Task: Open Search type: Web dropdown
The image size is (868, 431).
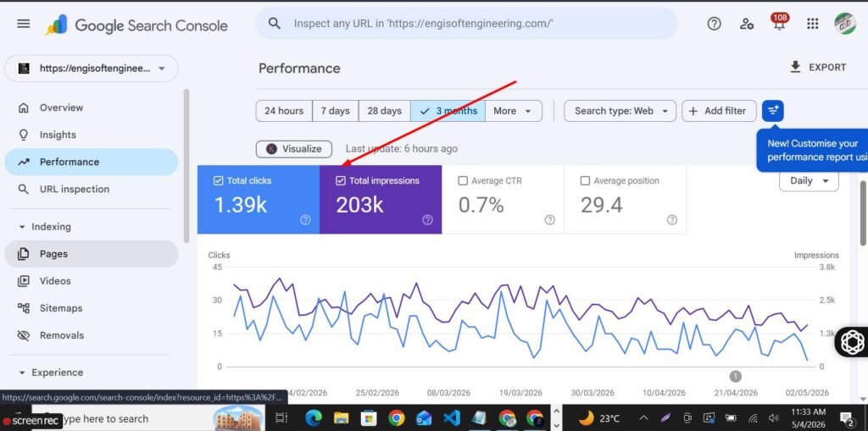Action: pos(620,111)
